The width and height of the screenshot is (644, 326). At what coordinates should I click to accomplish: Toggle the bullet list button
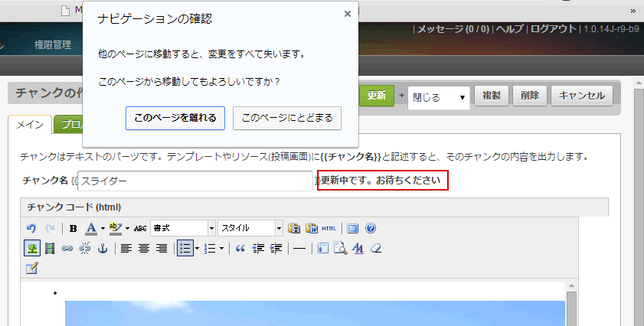tap(185, 248)
